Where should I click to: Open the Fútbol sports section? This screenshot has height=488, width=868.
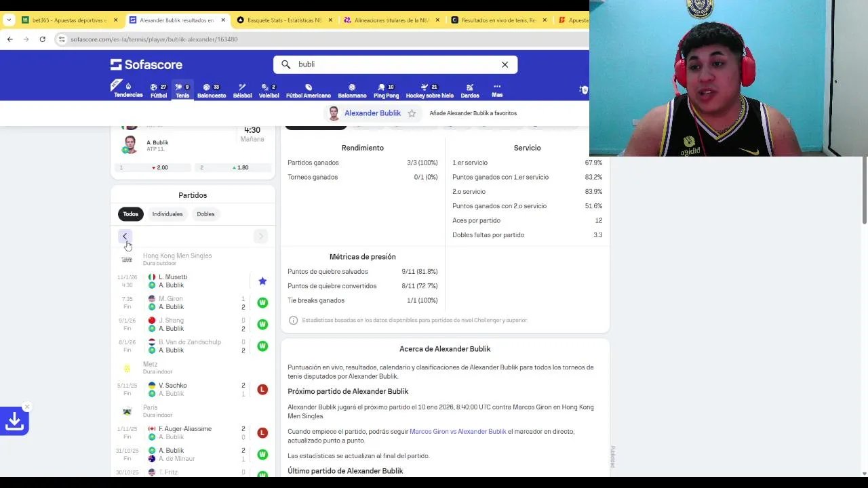pos(159,90)
